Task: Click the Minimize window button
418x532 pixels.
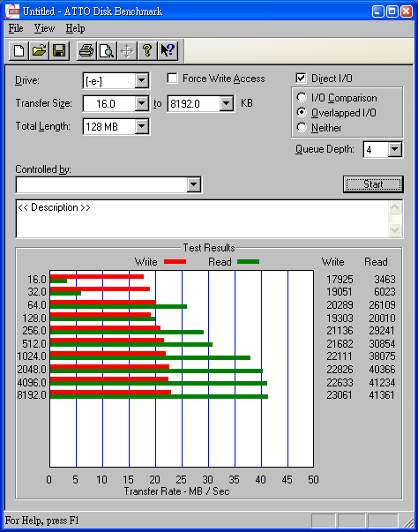Action: pos(377,11)
